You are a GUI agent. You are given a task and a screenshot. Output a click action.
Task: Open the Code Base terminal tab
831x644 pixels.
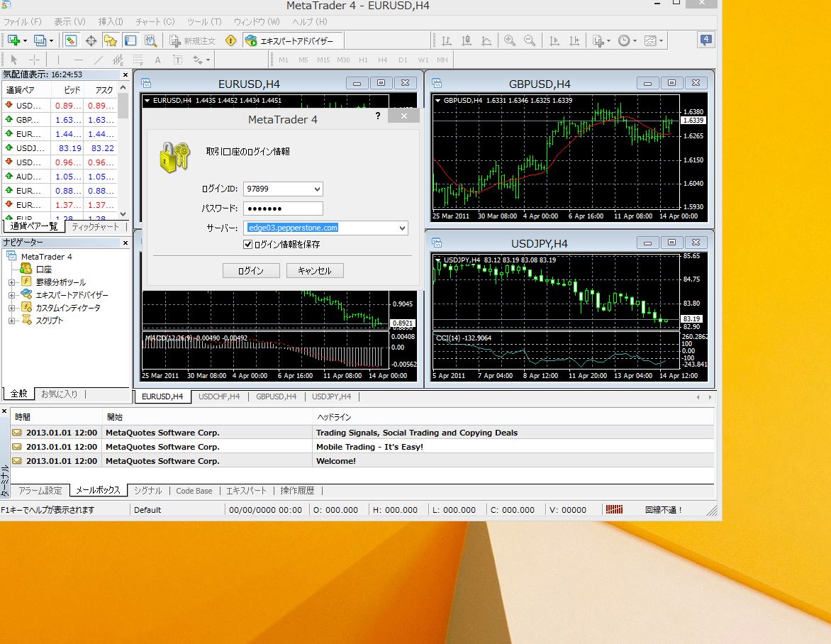tap(194, 491)
